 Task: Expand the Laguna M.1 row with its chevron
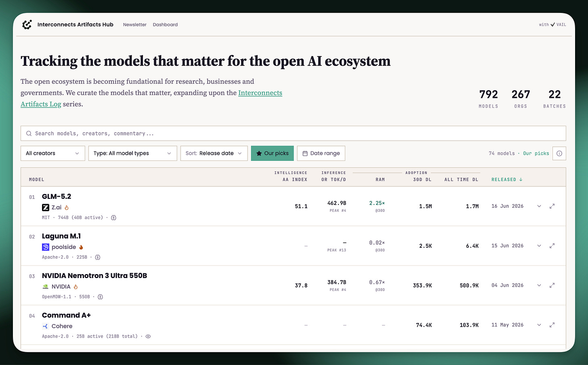point(539,246)
